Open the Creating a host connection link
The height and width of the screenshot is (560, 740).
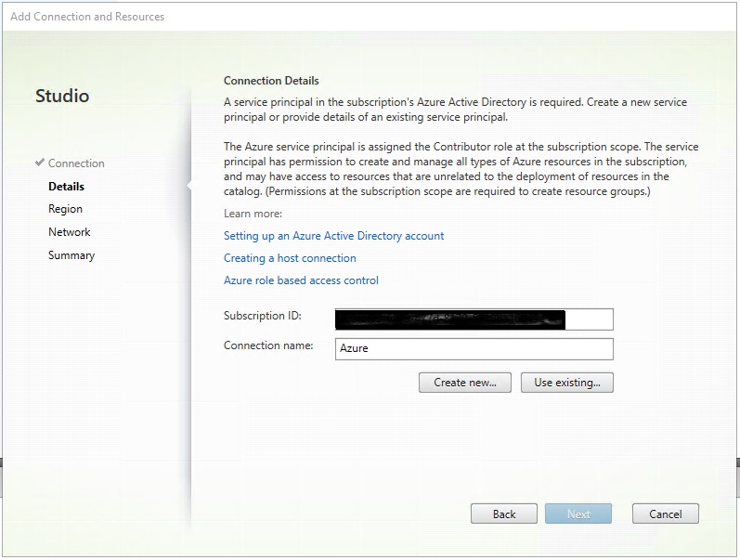click(x=290, y=258)
